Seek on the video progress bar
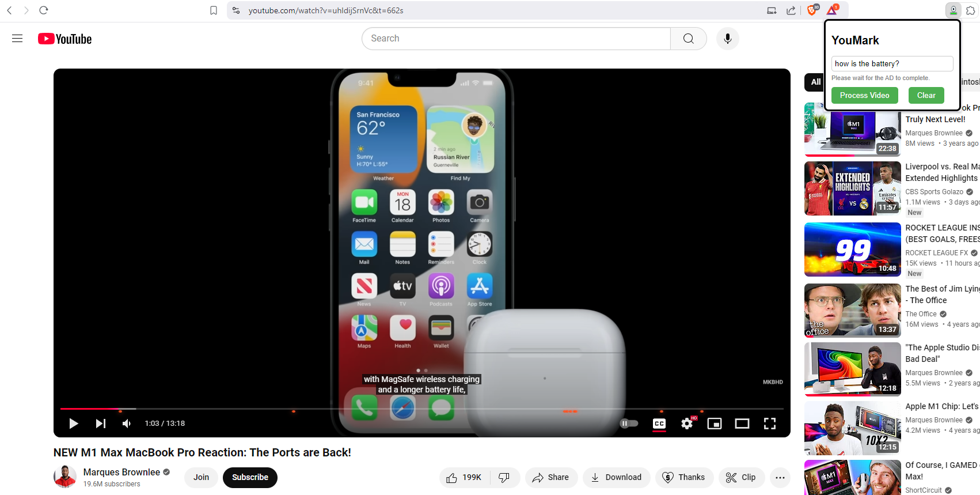The image size is (980, 495). pos(421,409)
